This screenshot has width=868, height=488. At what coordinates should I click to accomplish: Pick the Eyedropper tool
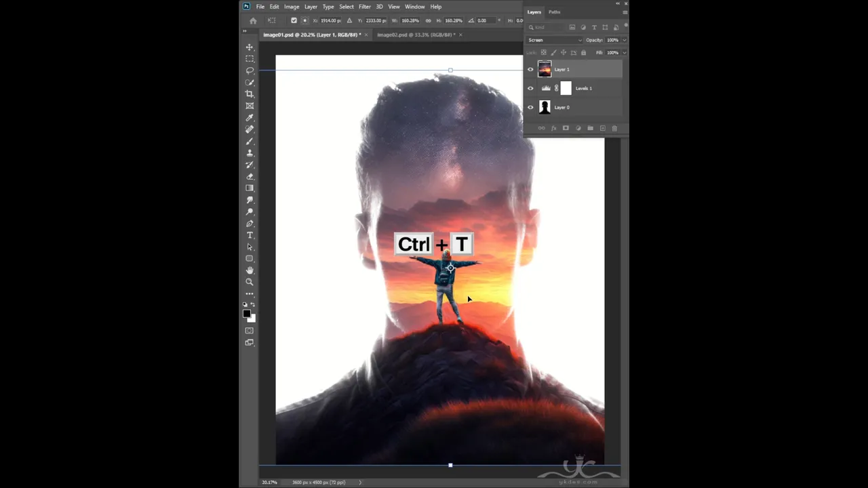pyautogui.click(x=250, y=118)
